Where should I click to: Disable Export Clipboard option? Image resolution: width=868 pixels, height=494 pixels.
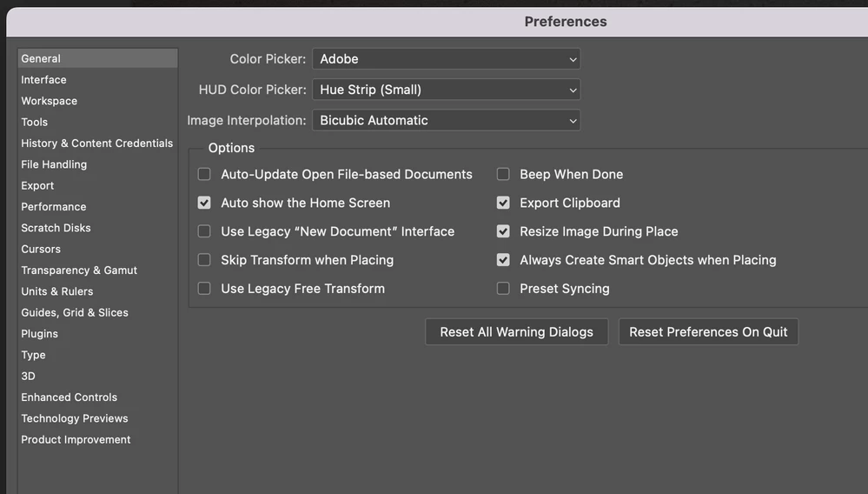[x=503, y=203]
